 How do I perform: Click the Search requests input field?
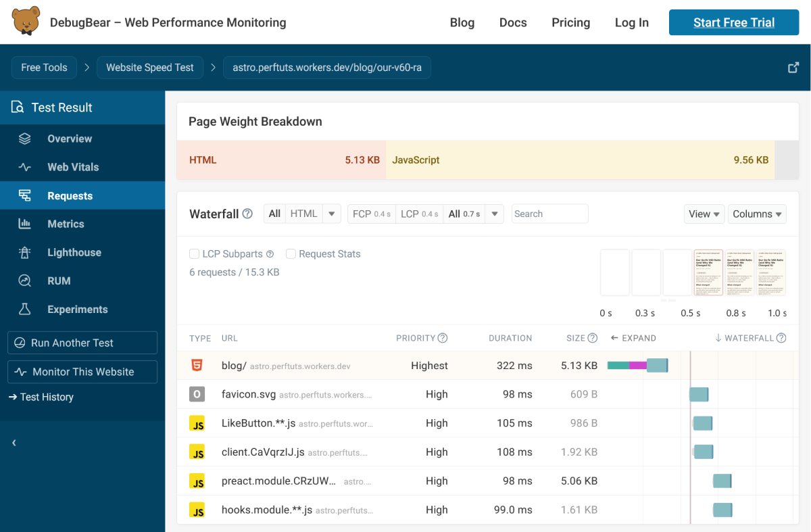click(x=550, y=214)
